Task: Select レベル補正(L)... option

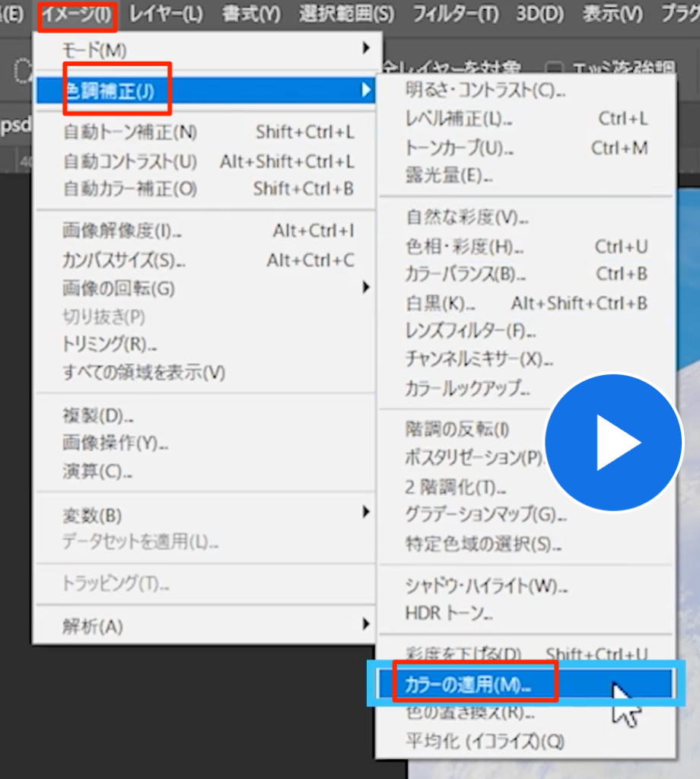Action: (x=459, y=119)
